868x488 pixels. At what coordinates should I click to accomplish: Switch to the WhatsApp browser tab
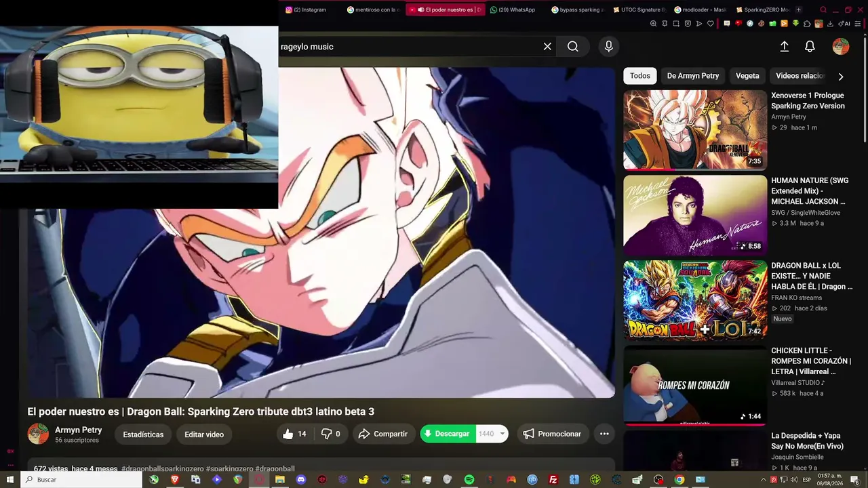(x=513, y=9)
